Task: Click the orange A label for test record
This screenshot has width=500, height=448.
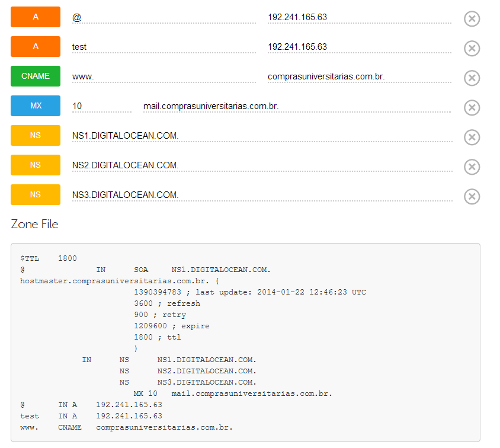Action: tap(36, 47)
